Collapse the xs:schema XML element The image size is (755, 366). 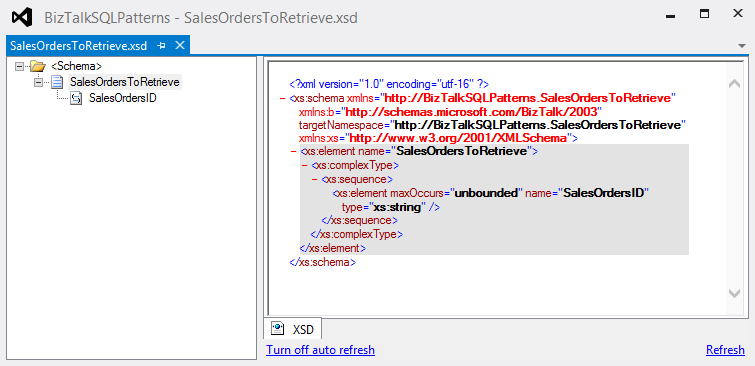point(283,99)
